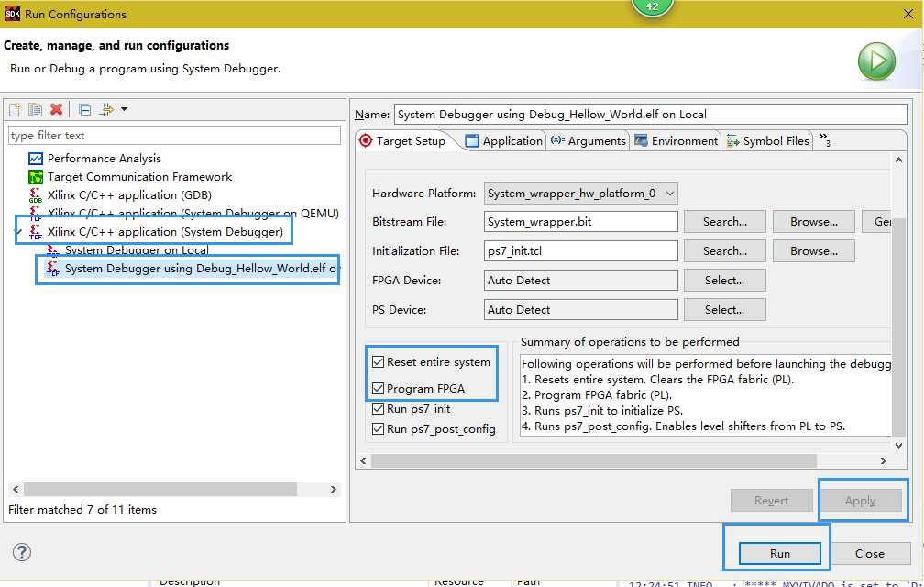Click the Environment tab icon
This screenshot has height=587, width=924.
[x=641, y=140]
